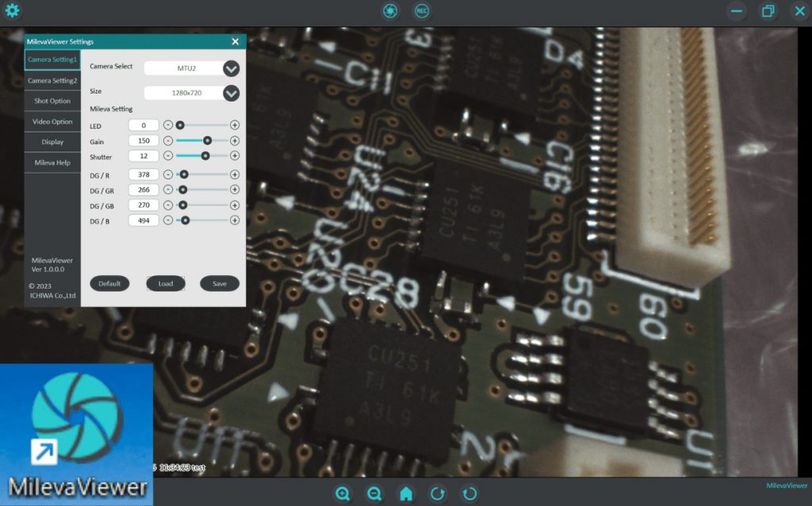Increase the DG / GB value
The width and height of the screenshot is (812, 506).
(x=235, y=205)
